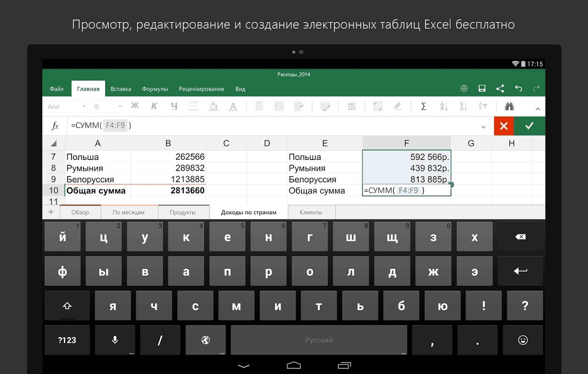Select all cells corner triangle
The image size is (588, 374).
click(x=54, y=143)
